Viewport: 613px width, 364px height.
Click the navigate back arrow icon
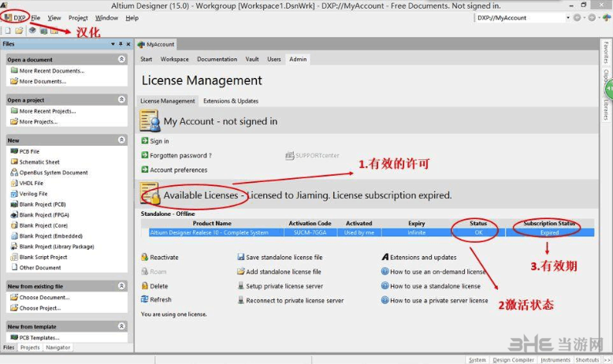[577, 17]
